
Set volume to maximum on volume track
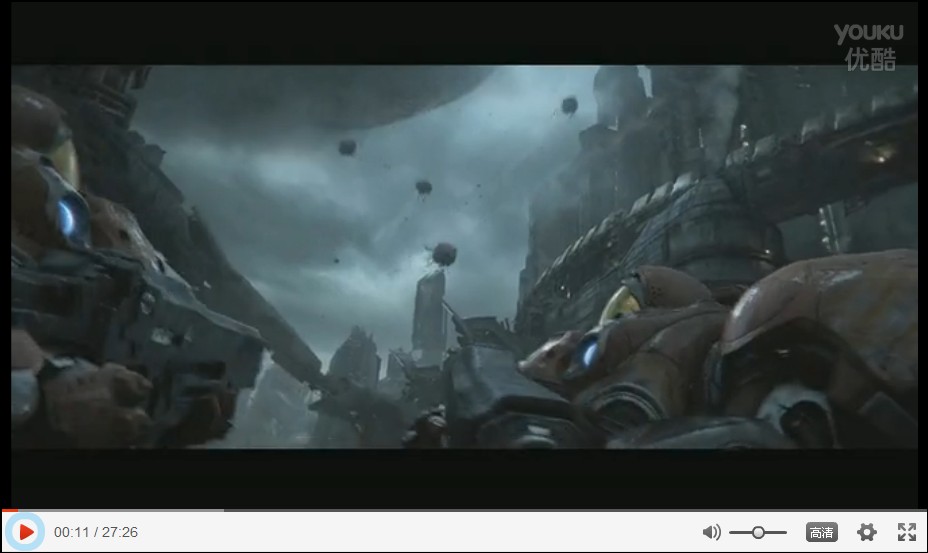(785, 532)
